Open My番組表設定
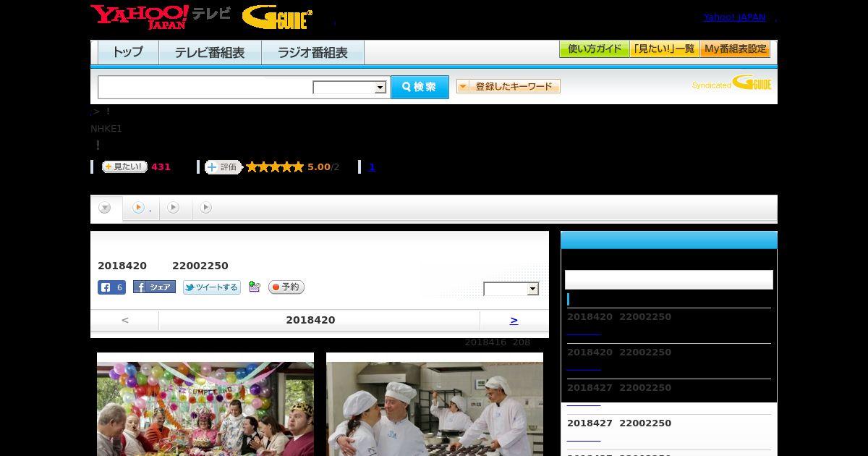Image resolution: width=868 pixels, height=456 pixels. click(x=735, y=49)
